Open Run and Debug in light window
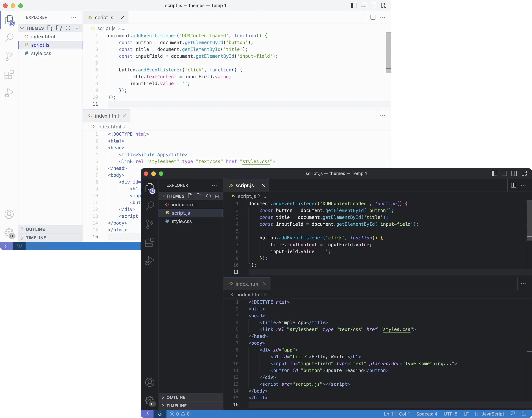Screen dimensions: 532x418 point(9,93)
